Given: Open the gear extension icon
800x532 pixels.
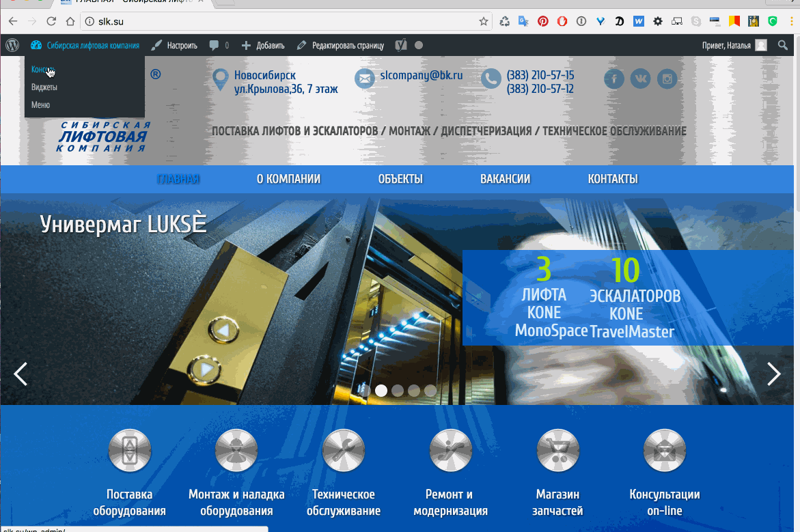Looking at the screenshot, I should 658,21.
